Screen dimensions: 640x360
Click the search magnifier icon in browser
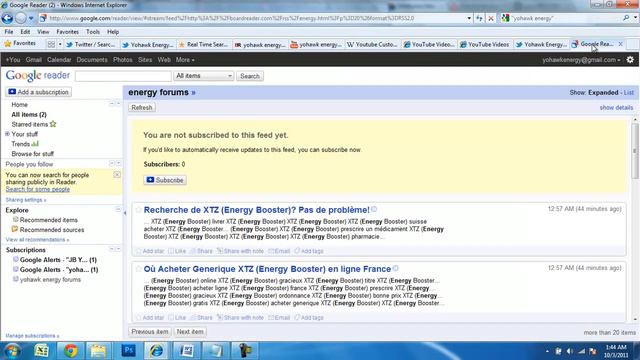(626, 18)
